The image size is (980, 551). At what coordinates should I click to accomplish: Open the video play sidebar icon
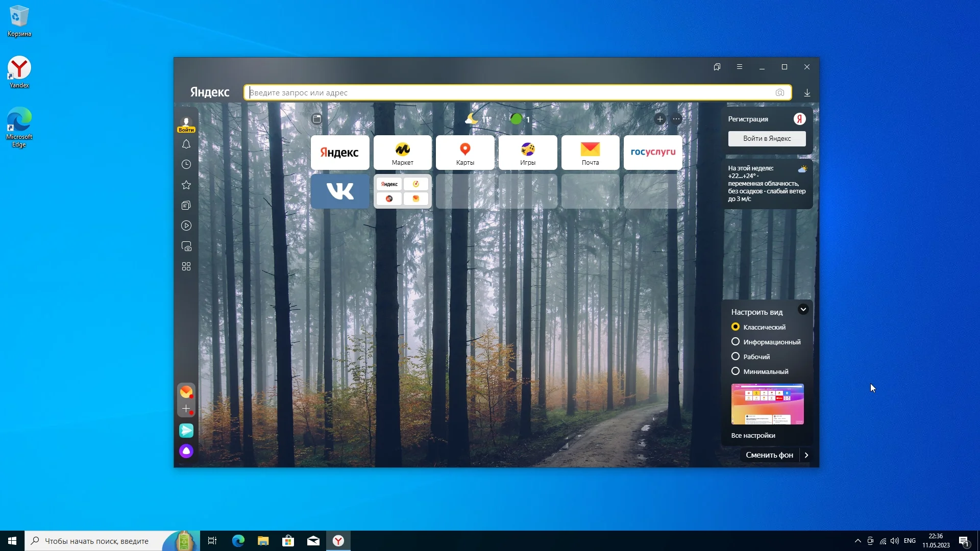pyautogui.click(x=186, y=226)
